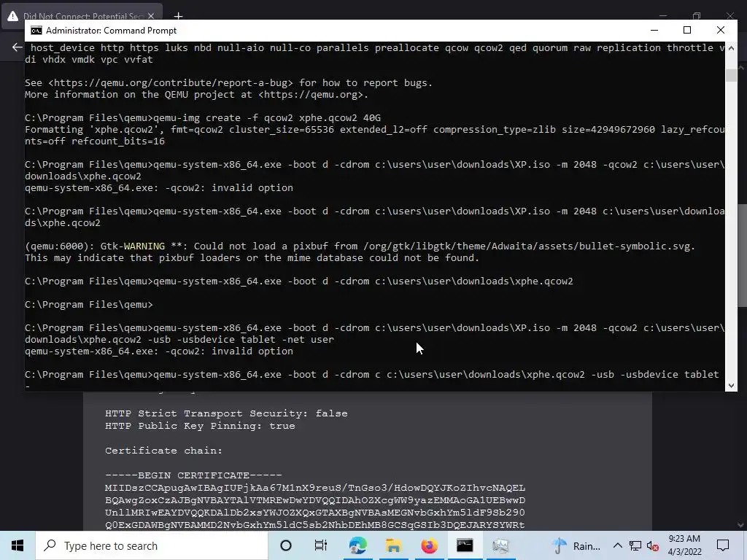Viewport: 747px width, 560px height.
Task: Click the muted volume tray icon
Action: click(x=653, y=545)
